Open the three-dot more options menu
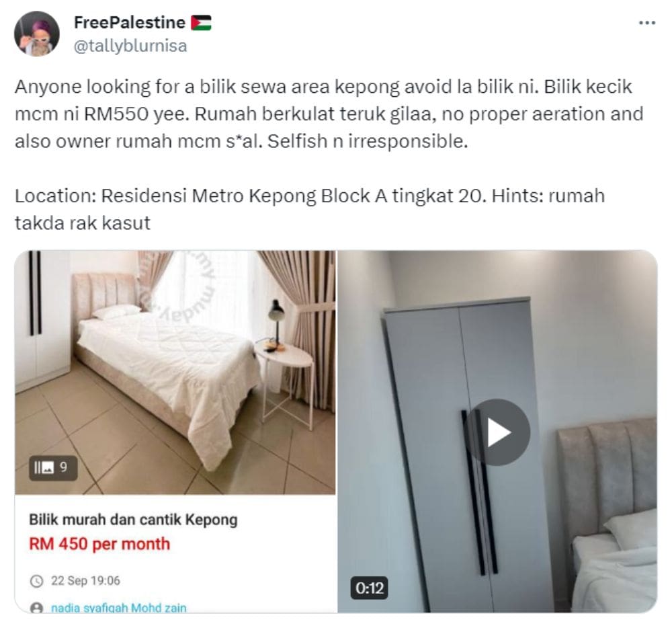The image size is (672, 632). tap(646, 23)
